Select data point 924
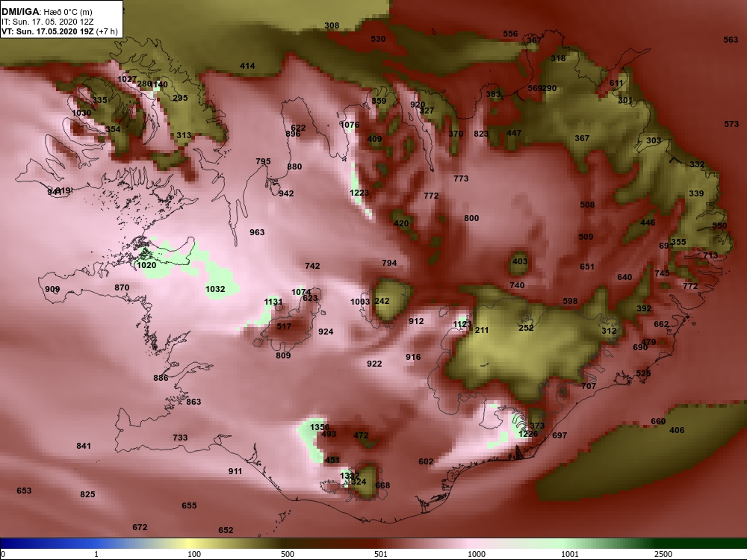The width and height of the screenshot is (747, 560). (326, 332)
